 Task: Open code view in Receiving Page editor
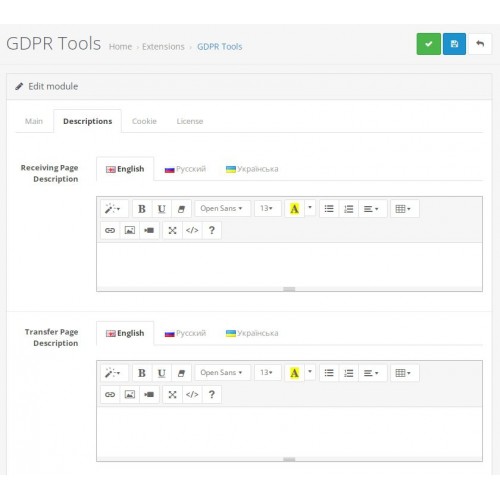tap(192, 230)
